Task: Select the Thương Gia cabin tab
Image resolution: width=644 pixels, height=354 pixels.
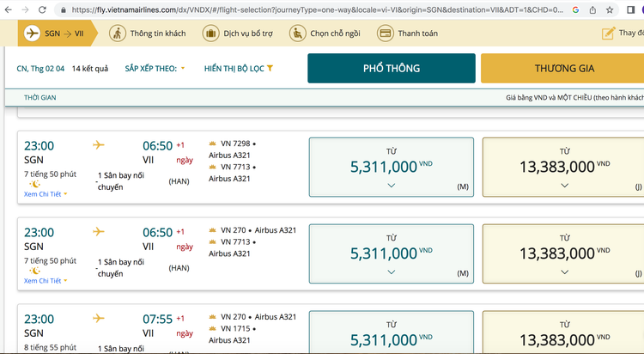Action: [x=562, y=69]
